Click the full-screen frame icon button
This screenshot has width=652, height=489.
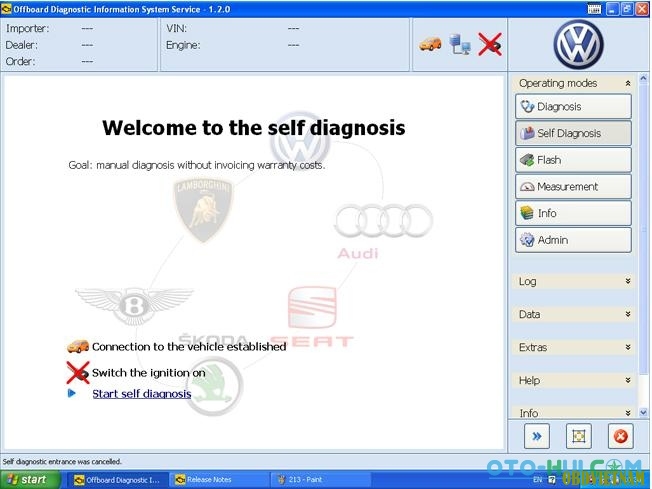(x=578, y=436)
